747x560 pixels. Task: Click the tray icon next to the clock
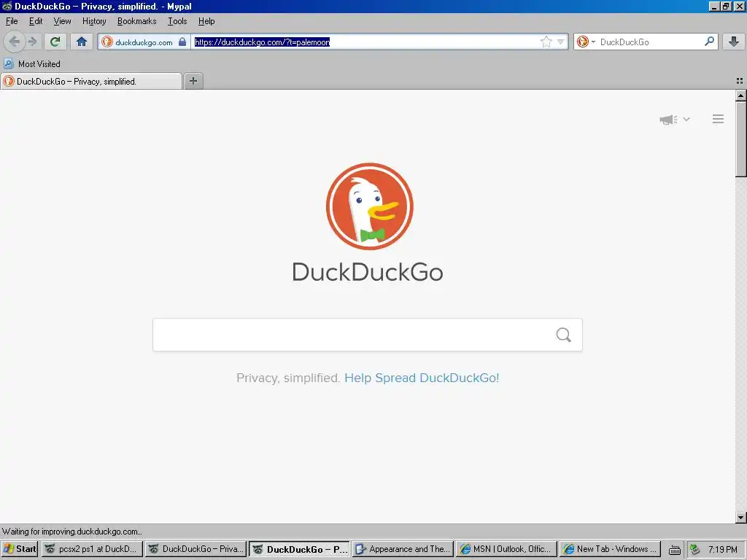tap(694, 550)
